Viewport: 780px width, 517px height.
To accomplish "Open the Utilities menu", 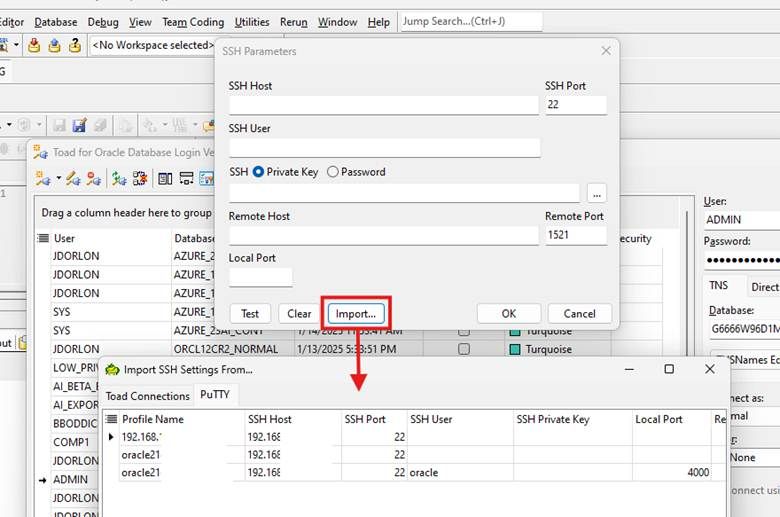I will click(252, 22).
